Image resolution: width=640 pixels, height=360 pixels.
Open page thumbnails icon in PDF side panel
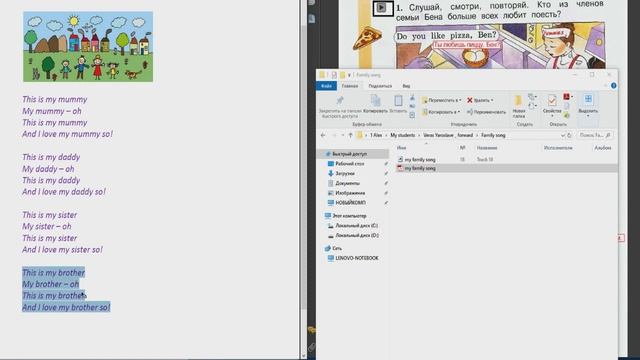(312, 19)
